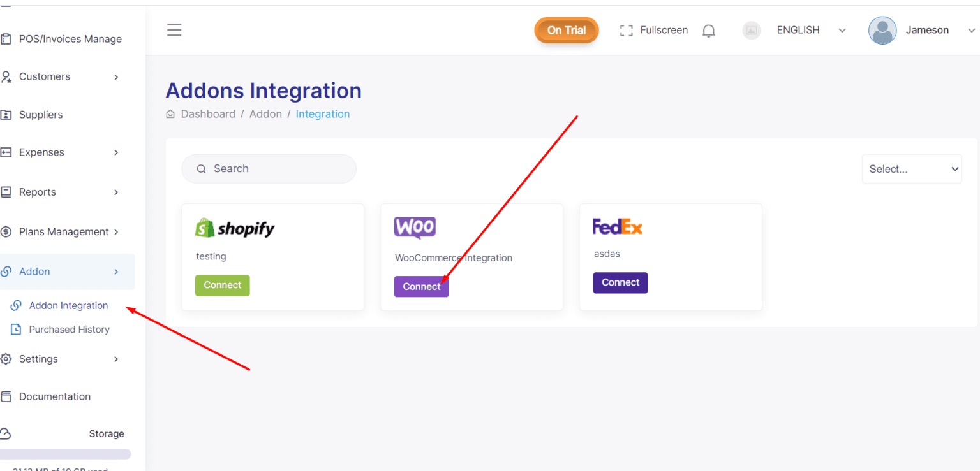
Task: Connect the WooCommerce Integration
Action: click(422, 287)
